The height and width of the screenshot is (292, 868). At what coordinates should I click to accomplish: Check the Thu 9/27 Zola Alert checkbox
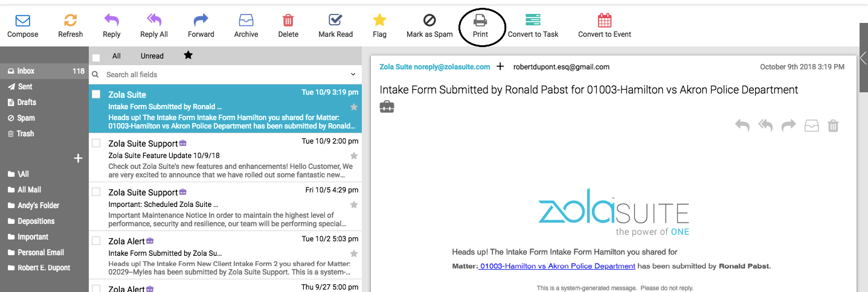click(95, 288)
